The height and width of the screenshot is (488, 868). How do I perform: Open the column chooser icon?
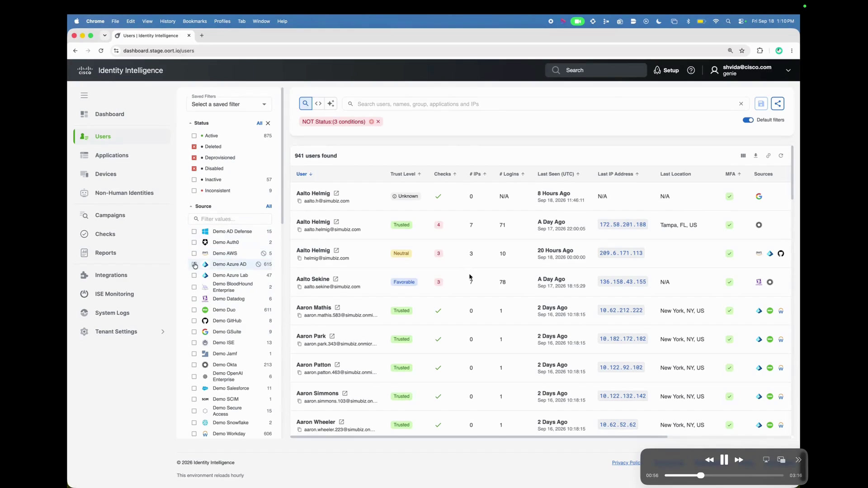pyautogui.click(x=743, y=155)
